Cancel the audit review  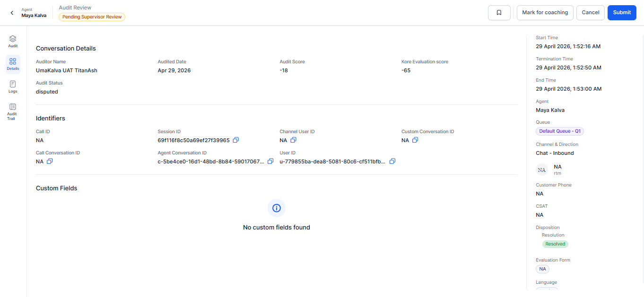coord(591,13)
